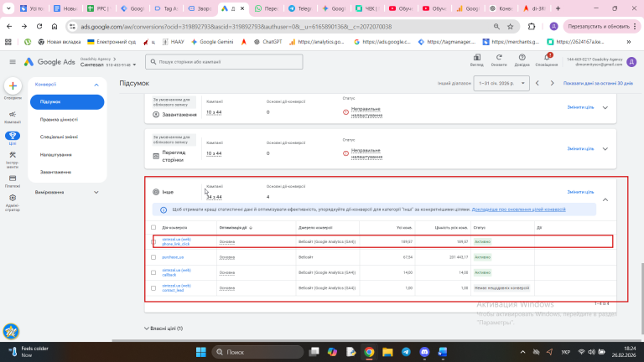Expand Власні цілі (1) section
644x362 pixels.
164,328
